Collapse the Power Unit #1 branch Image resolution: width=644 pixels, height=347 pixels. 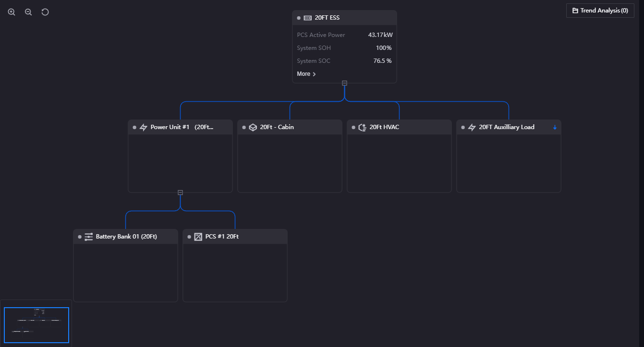click(x=180, y=192)
